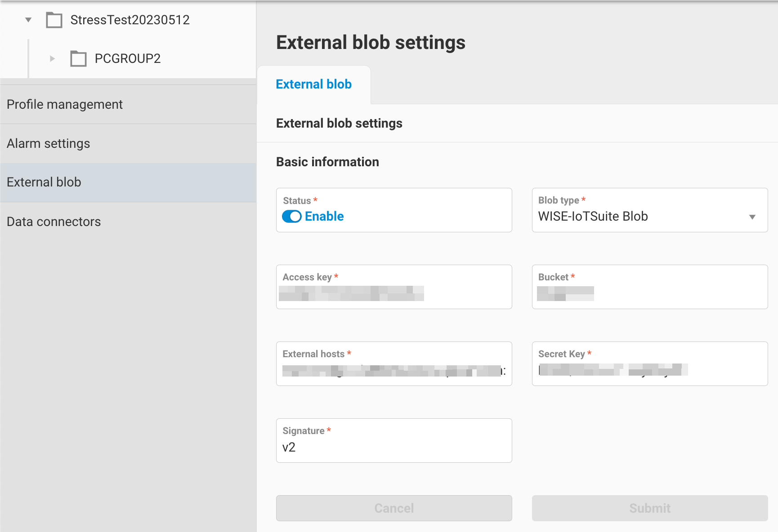Click the Cancel button
This screenshot has width=778, height=532.
coord(393,508)
